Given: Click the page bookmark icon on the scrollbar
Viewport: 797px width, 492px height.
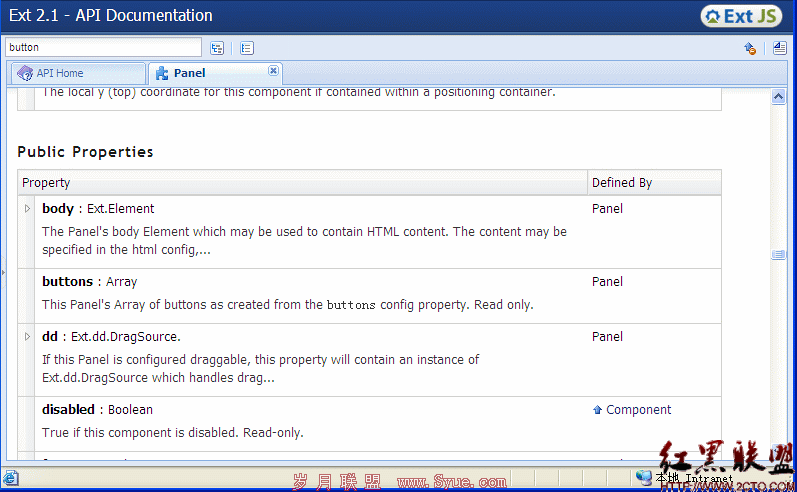Looking at the screenshot, I should (778, 254).
